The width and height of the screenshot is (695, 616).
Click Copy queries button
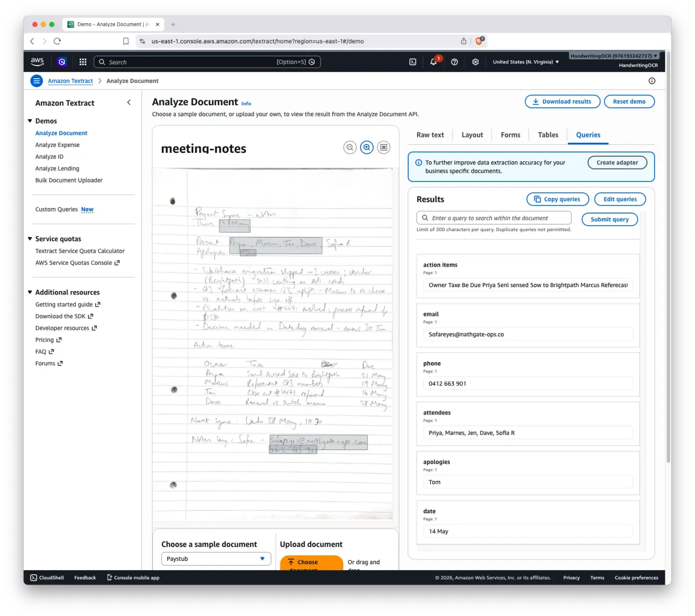557,199
